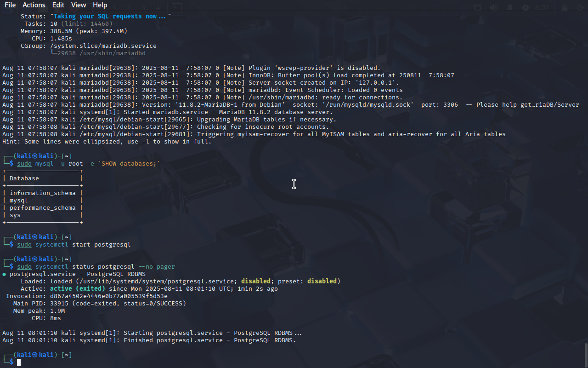Click the 'performance_schema' table row
Viewport: 588px width, 368px height.
(43, 207)
